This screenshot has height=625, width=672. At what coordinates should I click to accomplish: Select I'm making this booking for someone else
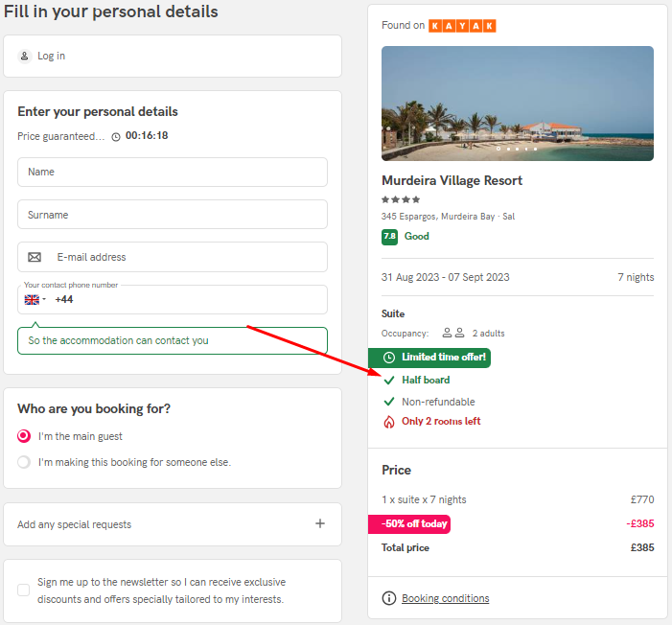[24, 462]
